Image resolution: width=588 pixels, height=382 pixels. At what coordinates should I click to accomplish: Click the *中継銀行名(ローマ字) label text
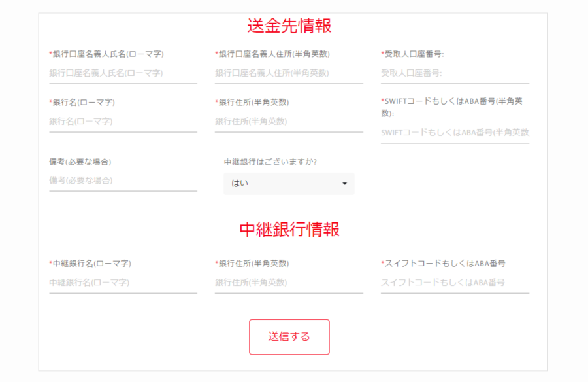coord(90,264)
